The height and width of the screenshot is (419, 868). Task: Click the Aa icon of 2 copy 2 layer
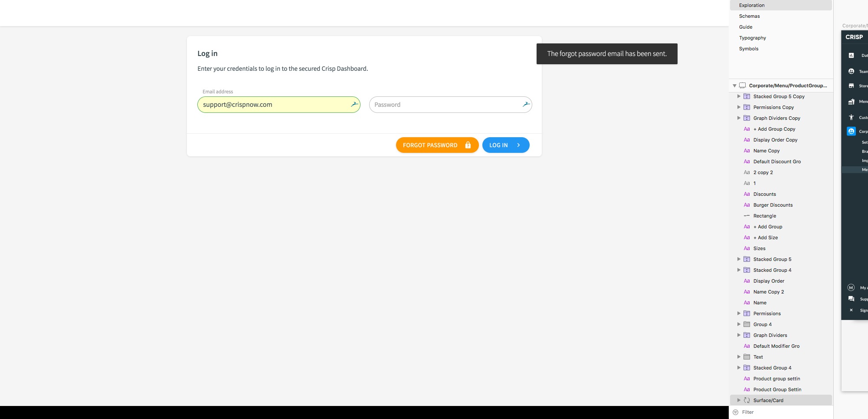coord(747,172)
